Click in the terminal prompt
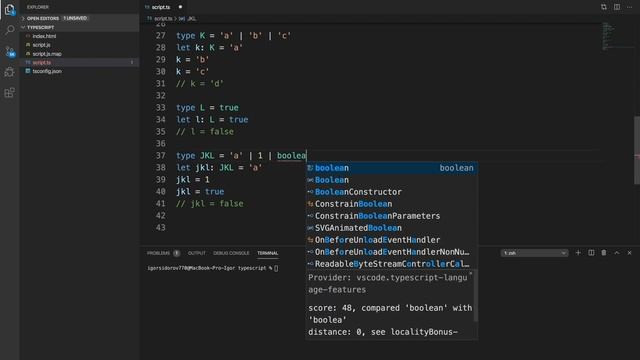This screenshot has height=360, width=640. tap(276, 268)
